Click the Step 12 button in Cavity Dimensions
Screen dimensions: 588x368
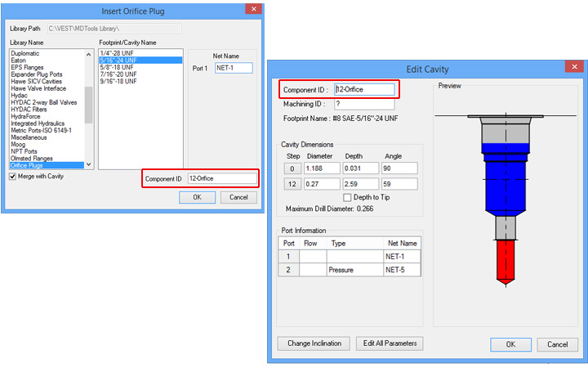[x=291, y=184]
